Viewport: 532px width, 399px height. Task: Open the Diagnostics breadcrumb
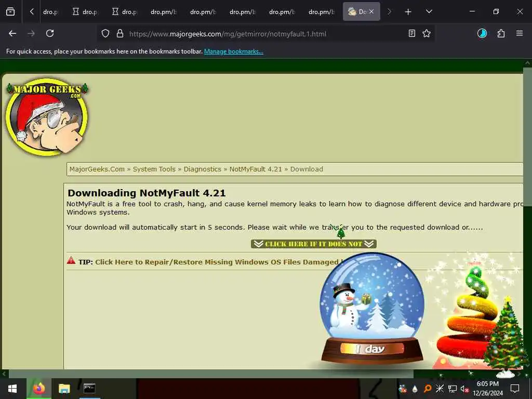tap(202, 169)
